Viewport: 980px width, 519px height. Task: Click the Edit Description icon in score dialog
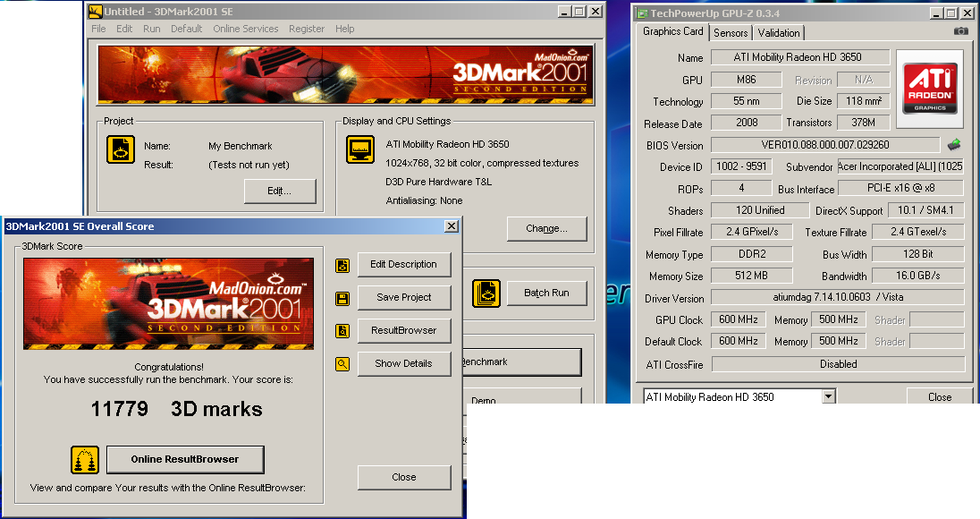[x=342, y=266]
